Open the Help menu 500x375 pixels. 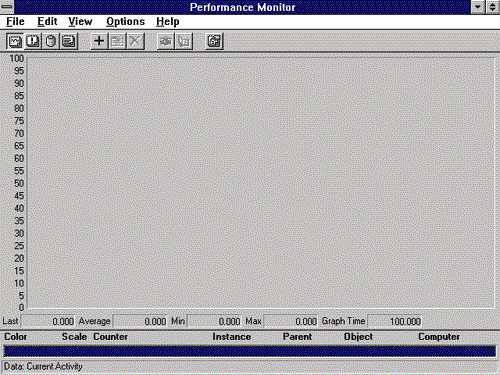coord(168,22)
